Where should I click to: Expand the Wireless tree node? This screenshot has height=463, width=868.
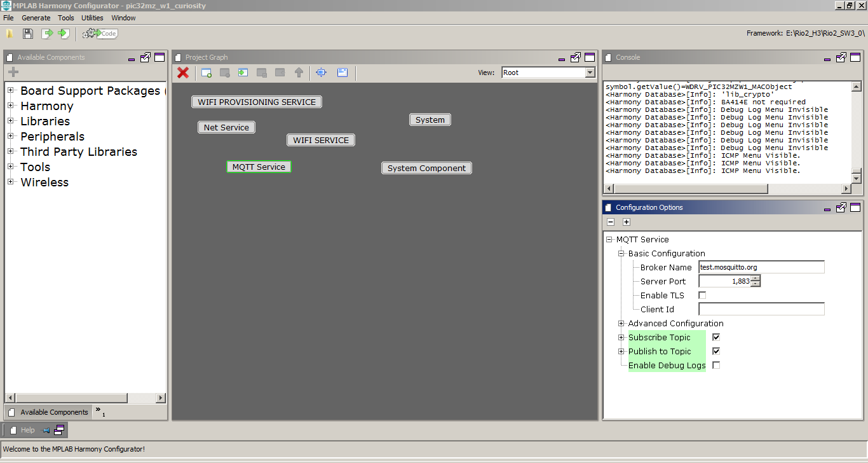tap(11, 182)
